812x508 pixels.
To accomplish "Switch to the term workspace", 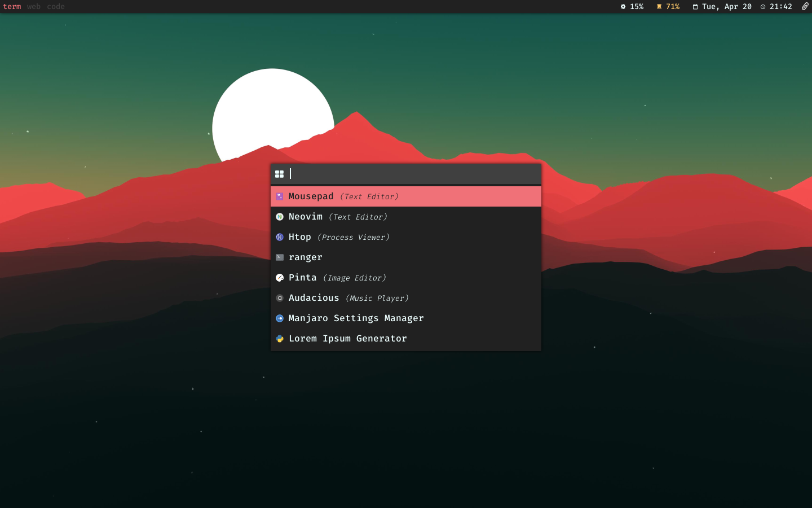I will pos(12,7).
